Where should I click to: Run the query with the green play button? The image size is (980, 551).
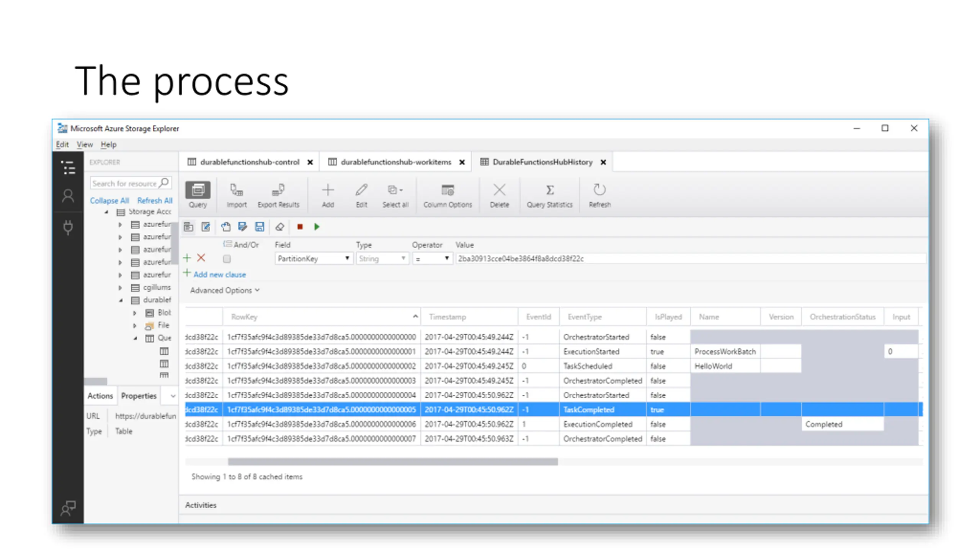click(x=317, y=227)
